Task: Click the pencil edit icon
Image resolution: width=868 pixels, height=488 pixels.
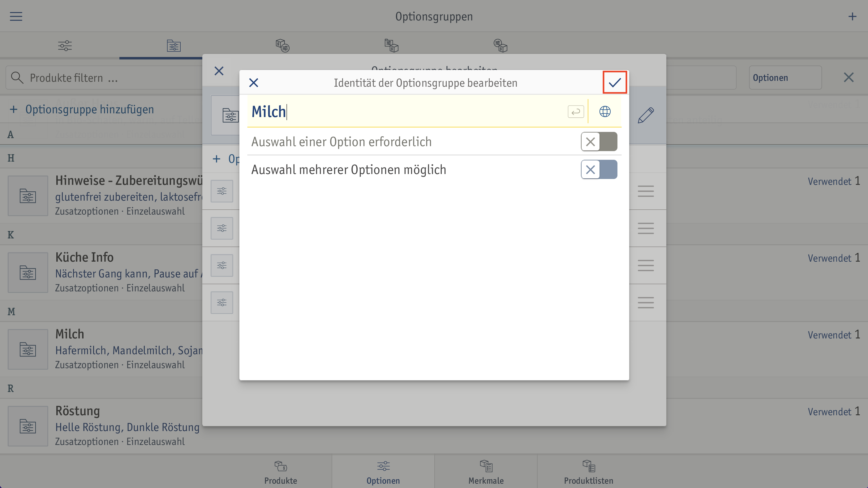Action: [646, 115]
